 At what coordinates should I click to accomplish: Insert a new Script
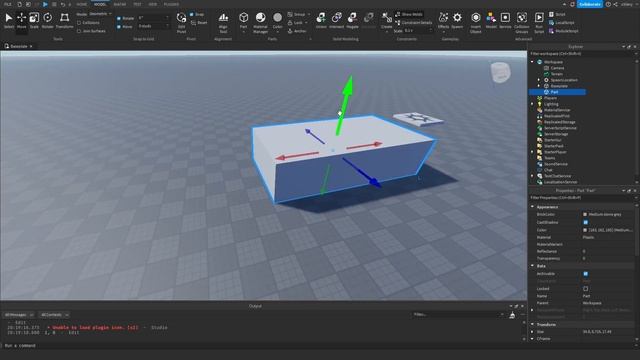pyautogui.click(x=557, y=14)
